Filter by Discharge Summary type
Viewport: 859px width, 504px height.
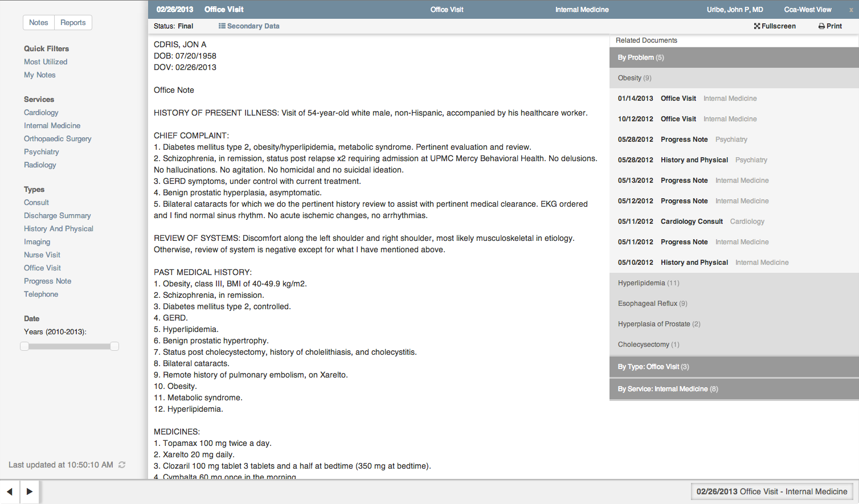57,216
